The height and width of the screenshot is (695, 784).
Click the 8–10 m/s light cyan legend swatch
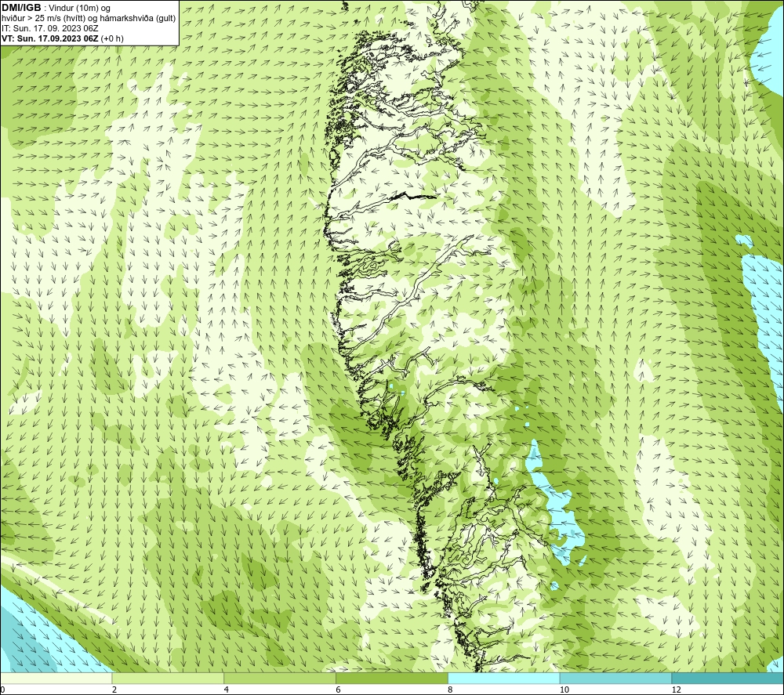[x=504, y=679]
